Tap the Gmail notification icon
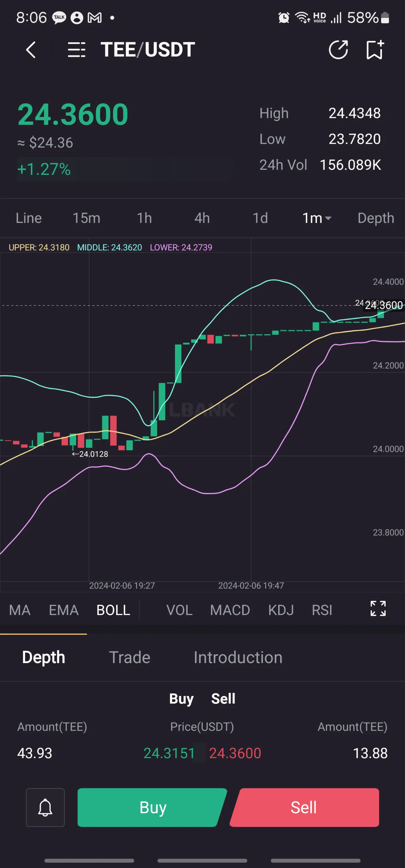This screenshot has height=868, width=405. pos(94,17)
